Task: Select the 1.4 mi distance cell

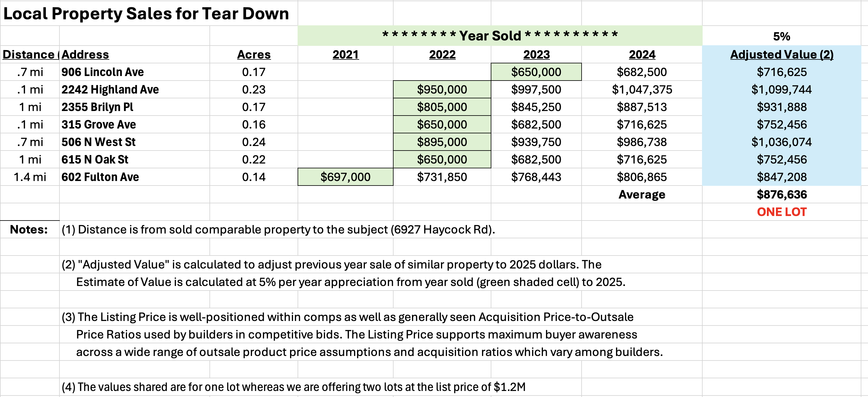Action: [x=30, y=177]
